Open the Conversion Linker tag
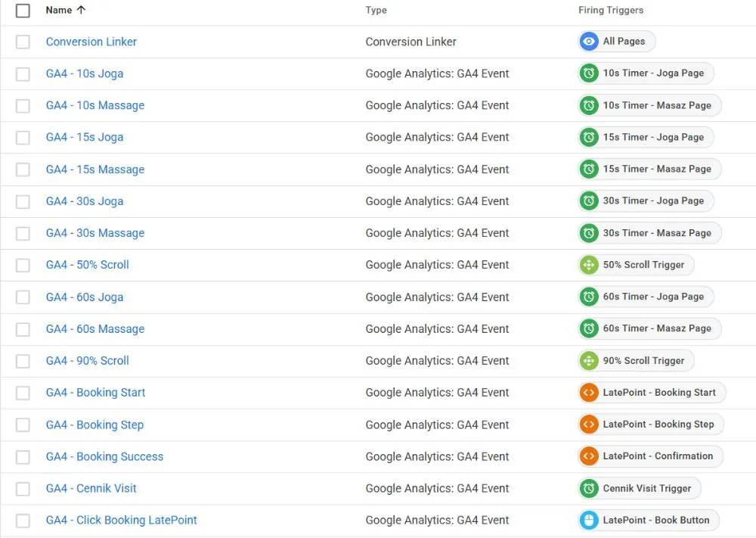756x538 pixels. coord(91,42)
